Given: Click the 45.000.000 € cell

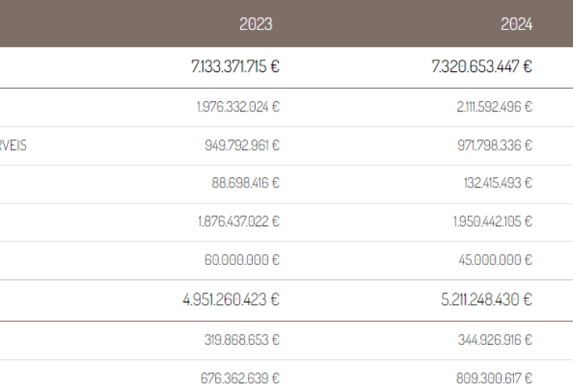Looking at the screenshot, I should point(495,260).
